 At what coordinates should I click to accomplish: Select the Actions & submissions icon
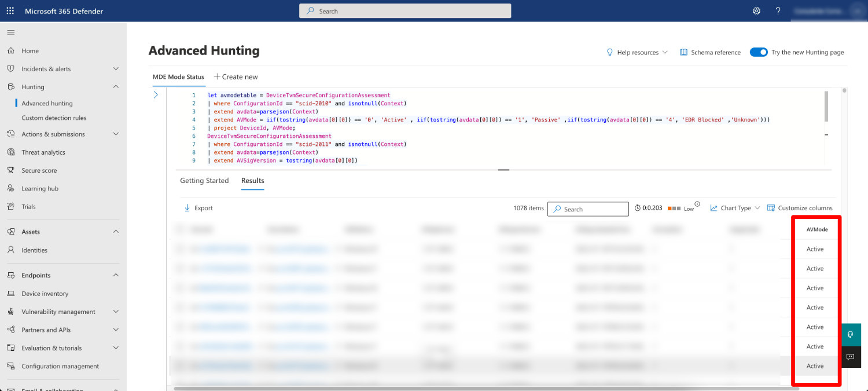point(10,134)
